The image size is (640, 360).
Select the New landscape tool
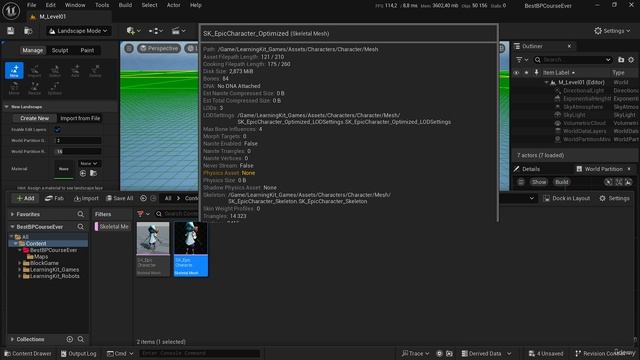click(14, 71)
